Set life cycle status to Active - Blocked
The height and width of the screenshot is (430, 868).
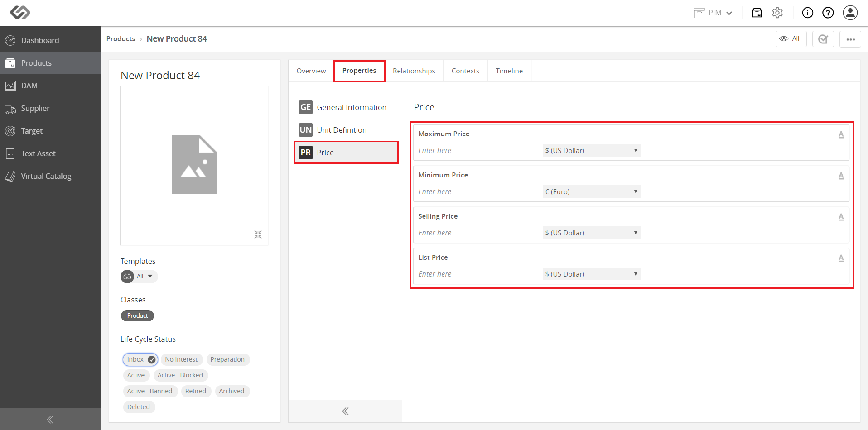tap(180, 375)
